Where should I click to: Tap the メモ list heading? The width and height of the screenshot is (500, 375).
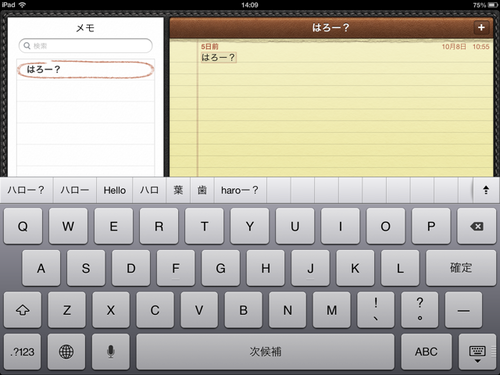(x=85, y=28)
